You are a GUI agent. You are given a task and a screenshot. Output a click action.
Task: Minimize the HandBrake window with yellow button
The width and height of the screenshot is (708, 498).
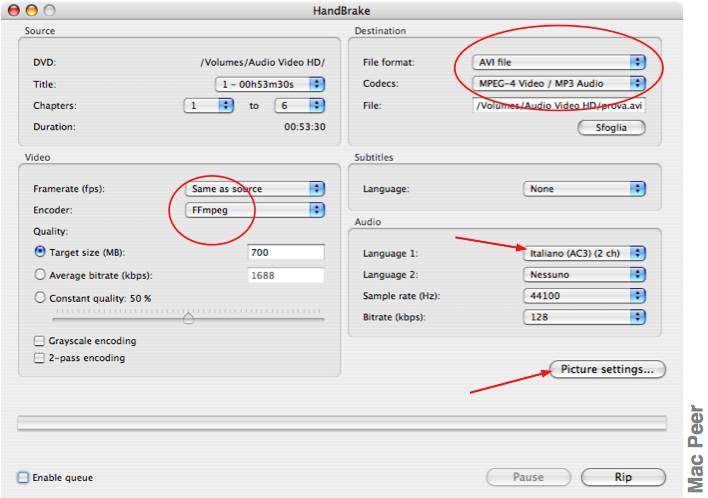(x=32, y=10)
